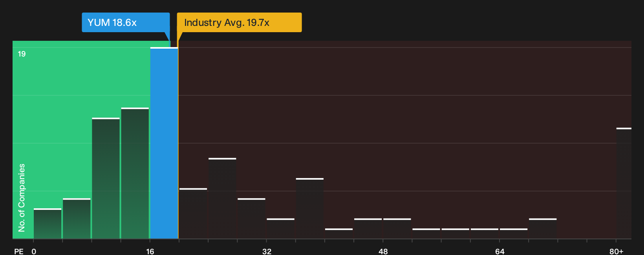
Task: Click the No. of Companies axis title
Action: [22, 198]
